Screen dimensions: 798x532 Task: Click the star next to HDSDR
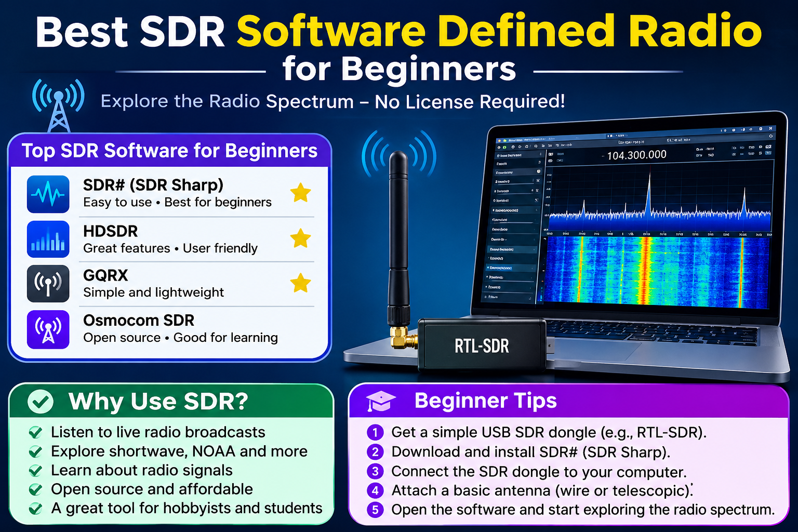(x=300, y=238)
